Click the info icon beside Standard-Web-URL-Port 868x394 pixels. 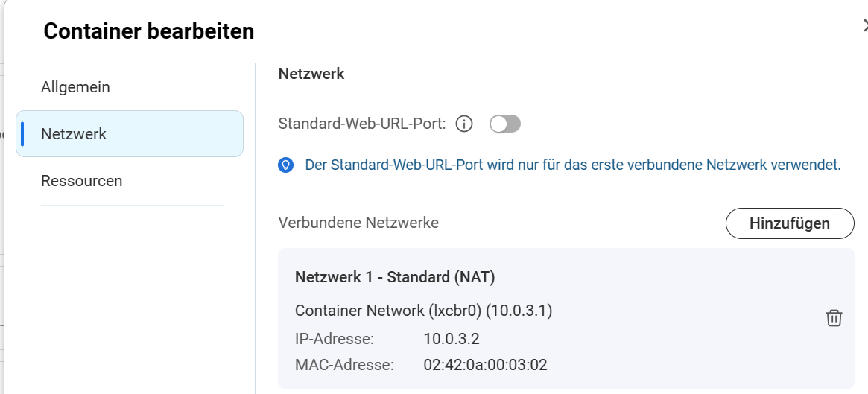point(464,124)
